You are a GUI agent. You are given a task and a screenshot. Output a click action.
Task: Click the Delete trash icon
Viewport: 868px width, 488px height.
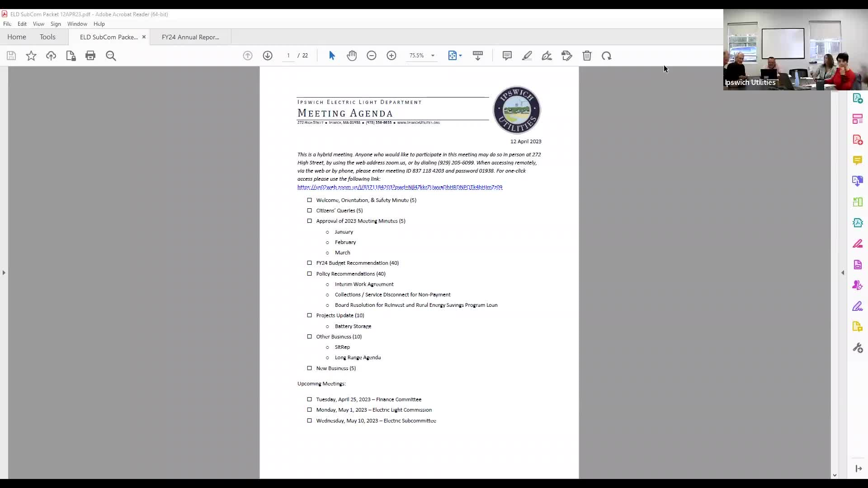pos(587,56)
